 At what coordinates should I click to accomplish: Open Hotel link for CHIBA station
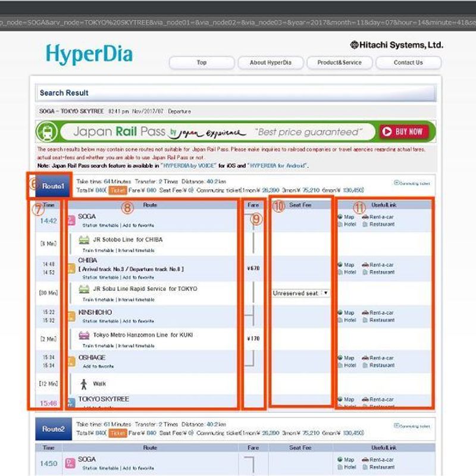pos(347,273)
